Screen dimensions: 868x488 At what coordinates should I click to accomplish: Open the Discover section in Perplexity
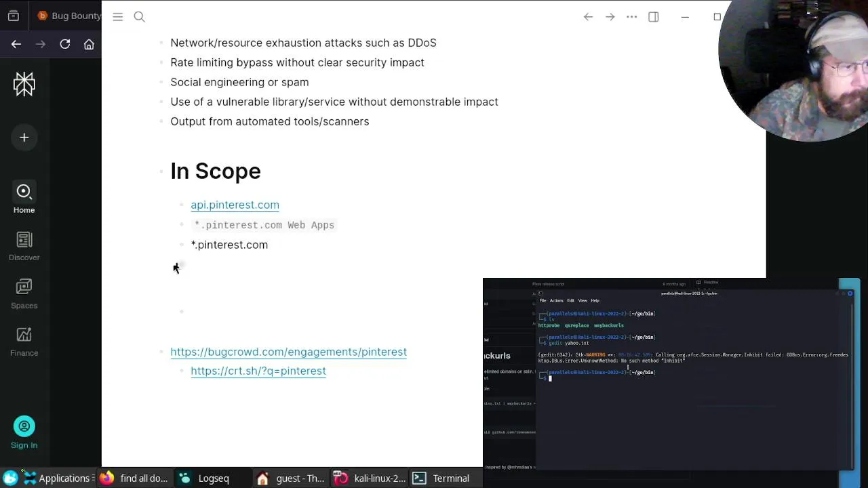click(x=24, y=246)
